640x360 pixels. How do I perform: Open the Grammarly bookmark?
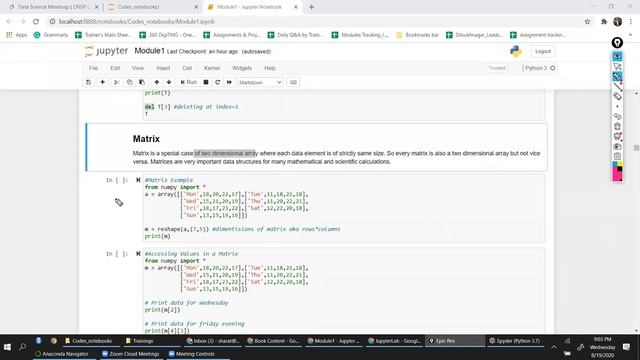pyautogui.click(x=51, y=35)
